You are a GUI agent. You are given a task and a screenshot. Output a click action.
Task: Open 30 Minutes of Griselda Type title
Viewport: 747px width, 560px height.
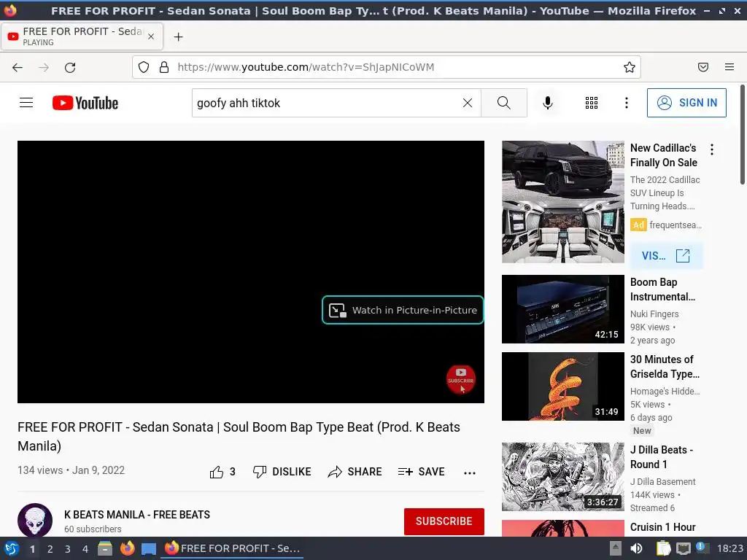pyautogui.click(x=665, y=367)
